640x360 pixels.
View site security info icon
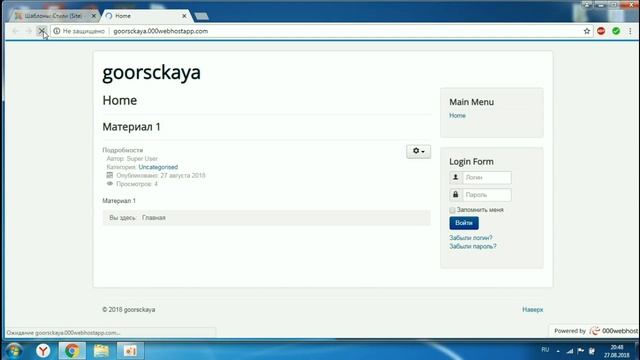(57, 31)
